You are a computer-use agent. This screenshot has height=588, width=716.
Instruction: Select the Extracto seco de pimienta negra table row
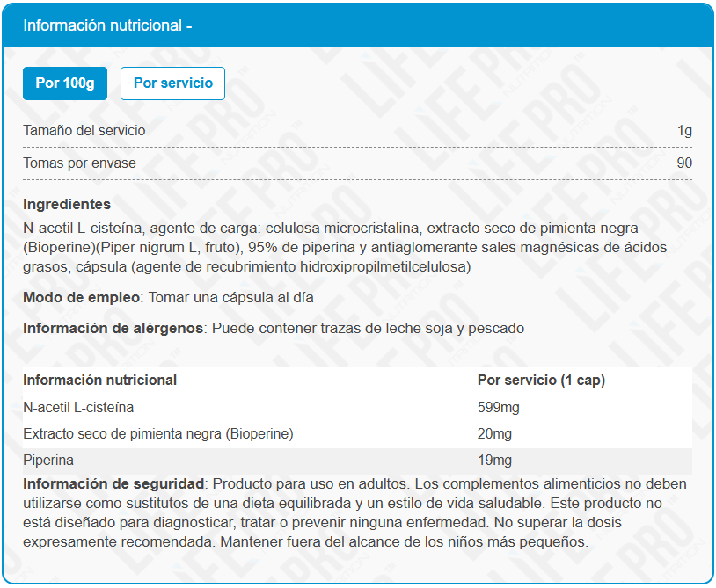pos(157,434)
